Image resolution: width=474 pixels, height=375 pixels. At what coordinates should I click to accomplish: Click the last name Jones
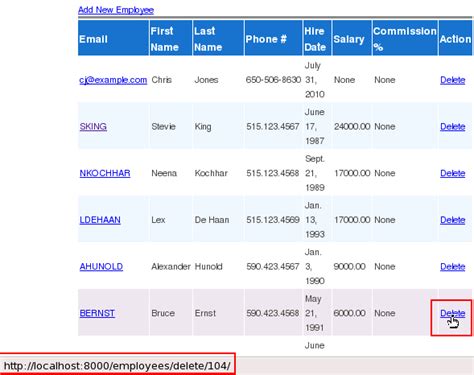pyautogui.click(x=206, y=80)
